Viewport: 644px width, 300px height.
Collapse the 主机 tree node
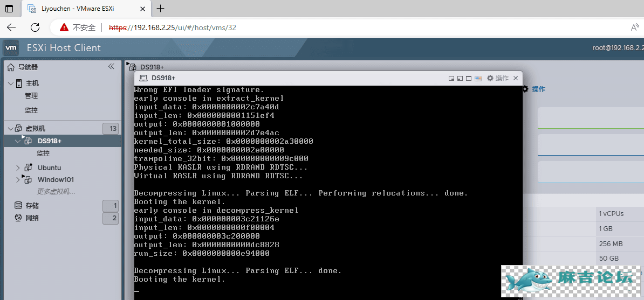tap(10, 83)
